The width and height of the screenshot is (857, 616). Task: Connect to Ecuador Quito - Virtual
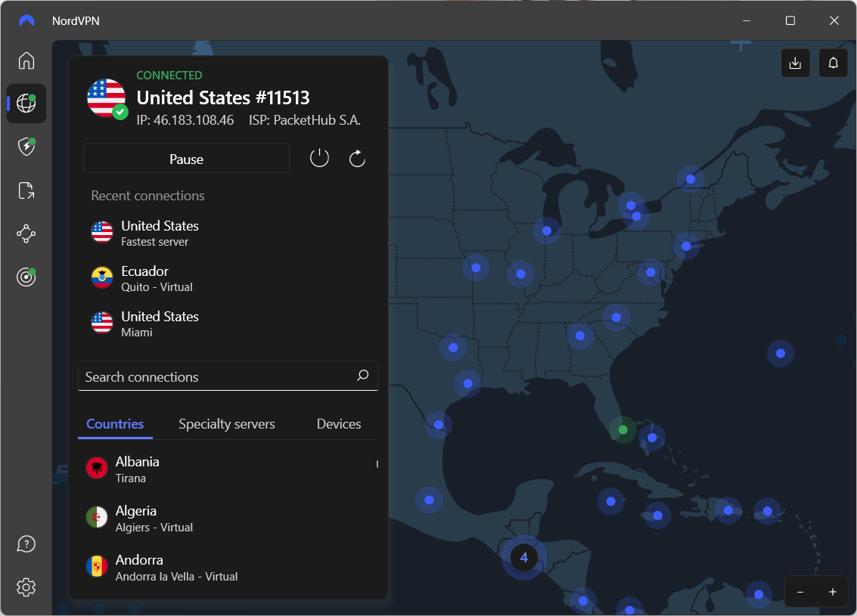click(228, 278)
